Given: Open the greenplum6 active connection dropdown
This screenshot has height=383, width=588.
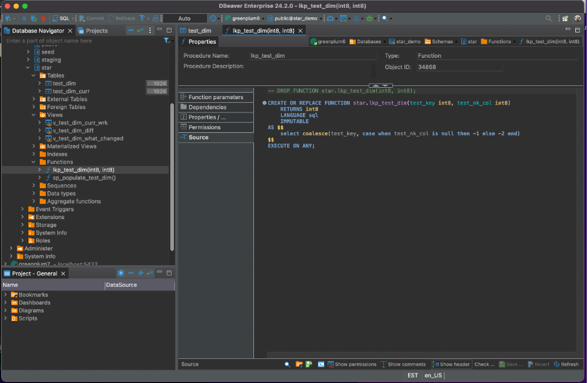Looking at the screenshot, I should (243, 19).
